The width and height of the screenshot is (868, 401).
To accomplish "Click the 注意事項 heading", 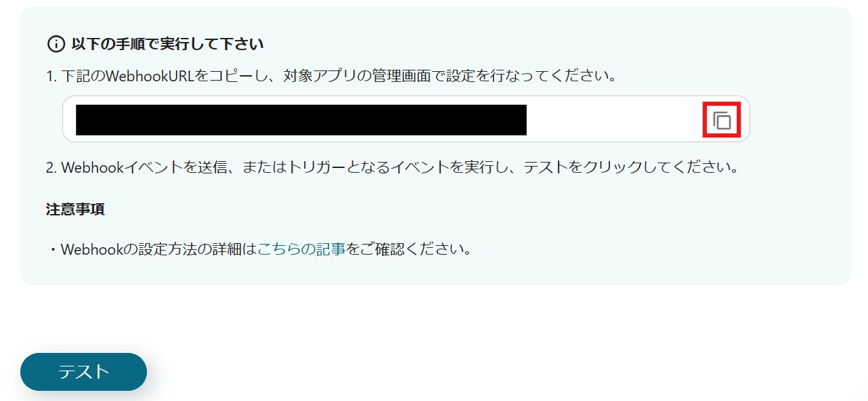I will (x=75, y=209).
